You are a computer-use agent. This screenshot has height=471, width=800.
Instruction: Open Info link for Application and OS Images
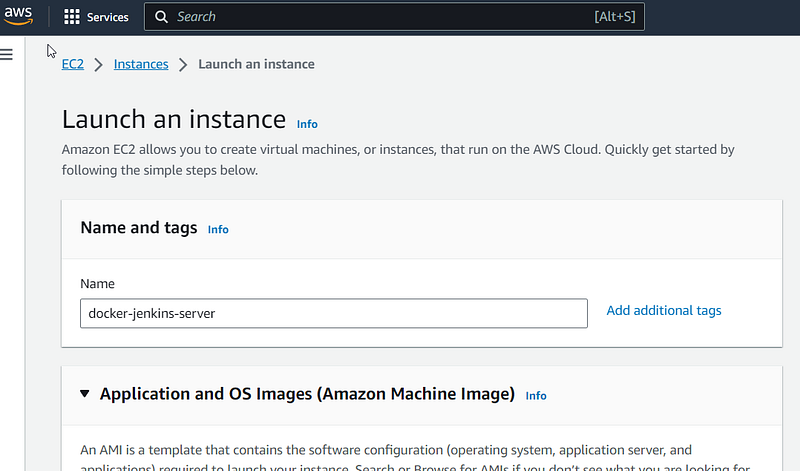536,396
